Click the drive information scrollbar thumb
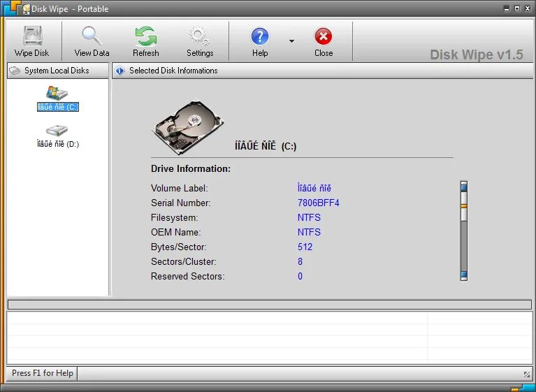This screenshot has width=536, height=392. pos(464,206)
